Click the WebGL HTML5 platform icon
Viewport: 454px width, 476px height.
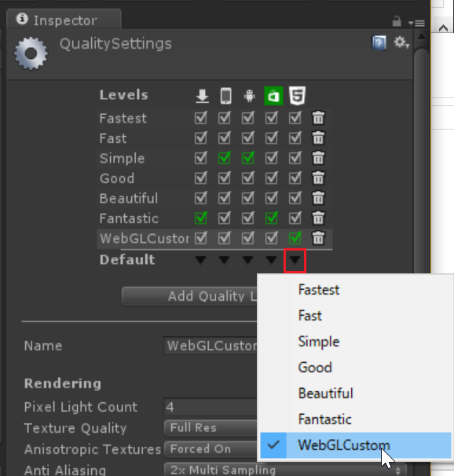click(297, 96)
